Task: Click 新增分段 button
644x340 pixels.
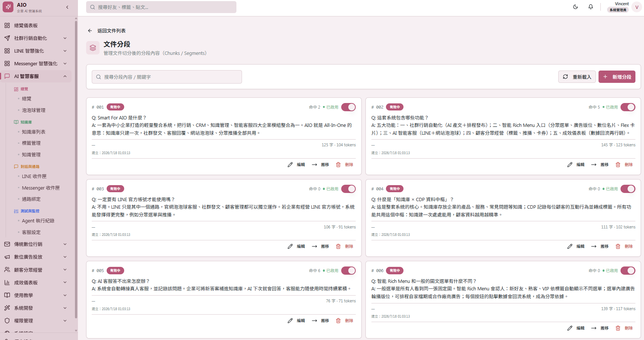Action: 617,77
